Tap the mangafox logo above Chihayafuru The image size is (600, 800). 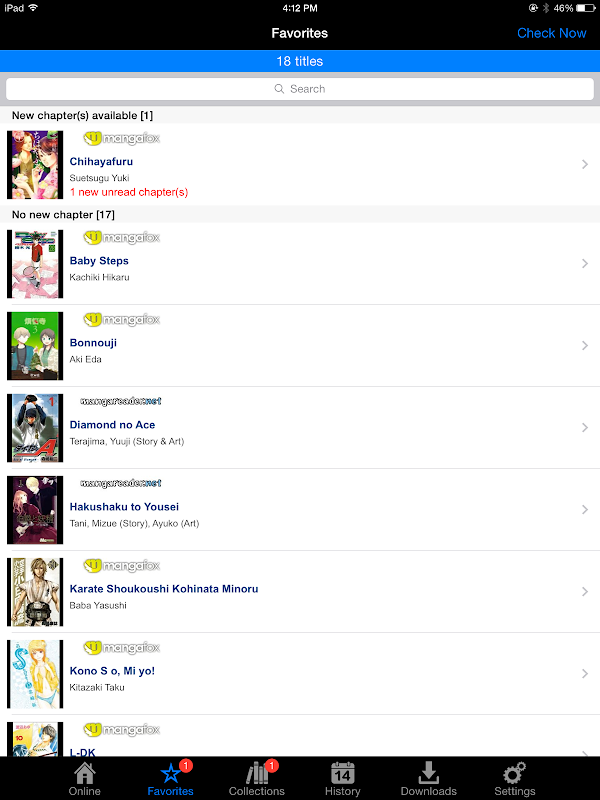click(x=122, y=138)
